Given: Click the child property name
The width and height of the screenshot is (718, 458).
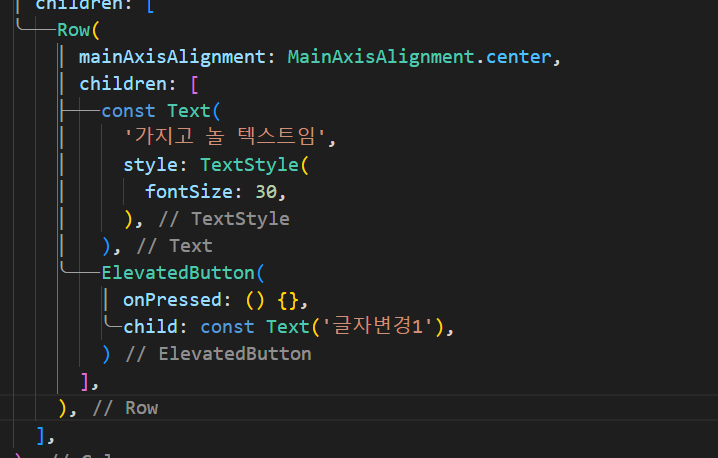Looking at the screenshot, I should click(150, 327).
